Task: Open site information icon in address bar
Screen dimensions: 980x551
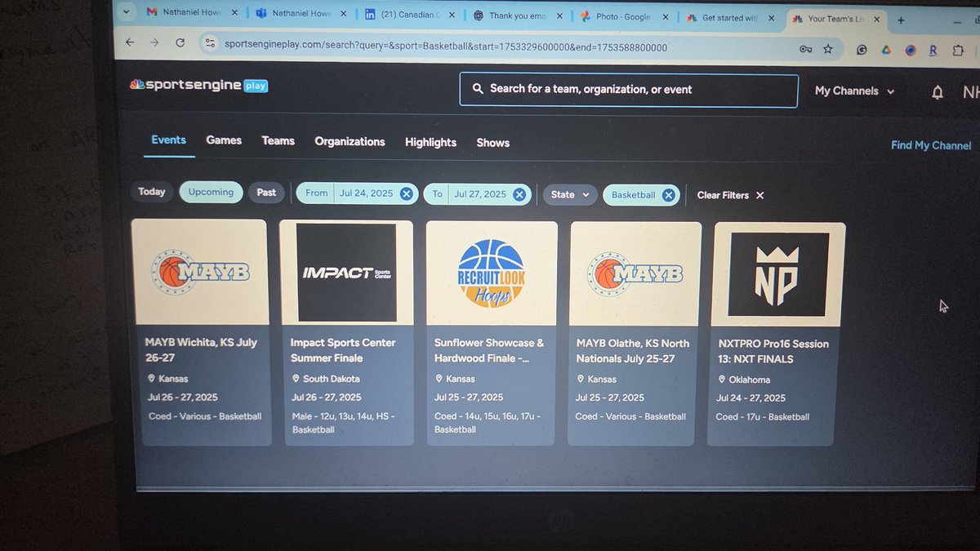Action: tap(210, 45)
